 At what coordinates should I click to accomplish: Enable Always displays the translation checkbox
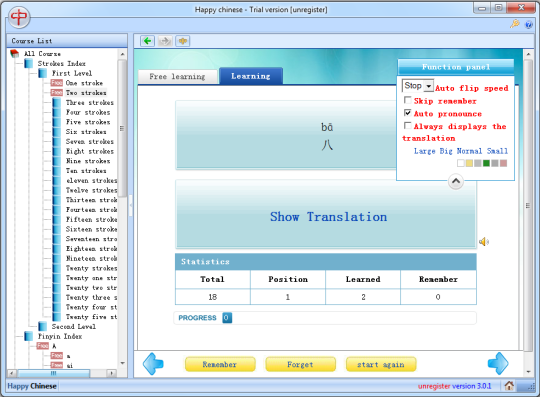click(x=408, y=126)
